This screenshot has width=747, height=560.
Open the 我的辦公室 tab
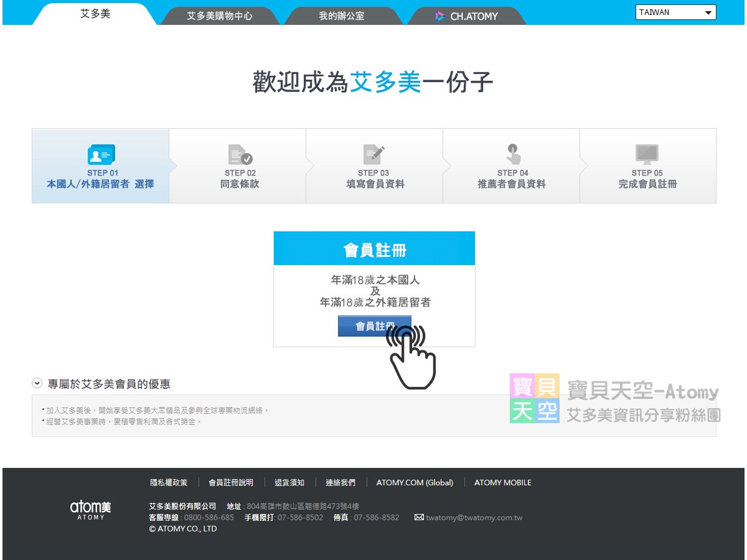(x=343, y=16)
